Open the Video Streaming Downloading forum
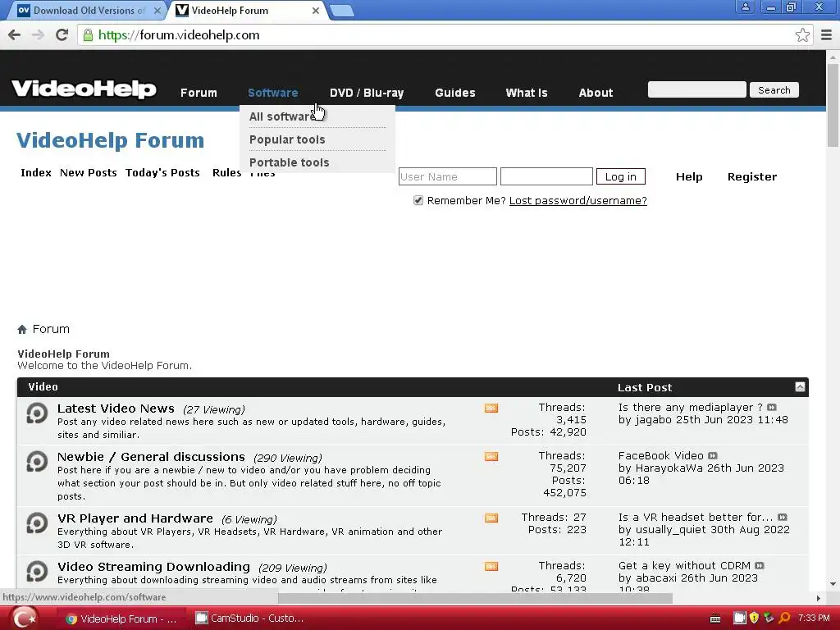840x630 pixels. tap(153, 566)
